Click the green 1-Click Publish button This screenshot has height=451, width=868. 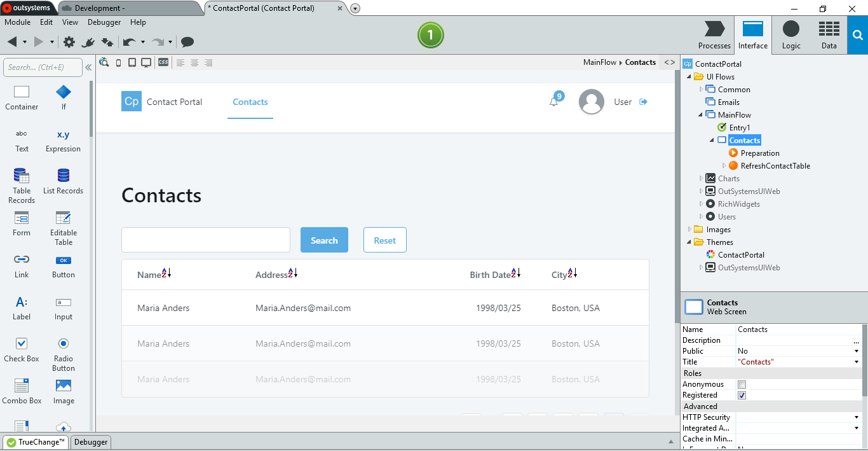[x=430, y=35]
